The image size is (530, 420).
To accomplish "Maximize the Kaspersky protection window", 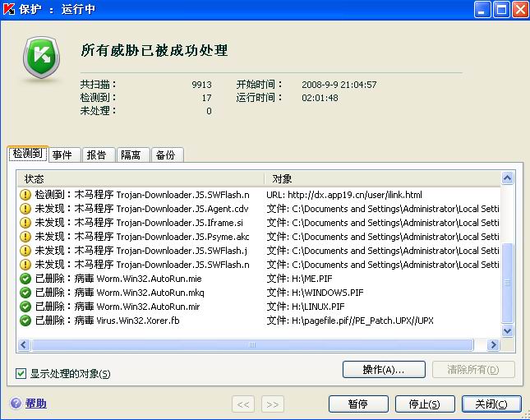I will [501, 9].
